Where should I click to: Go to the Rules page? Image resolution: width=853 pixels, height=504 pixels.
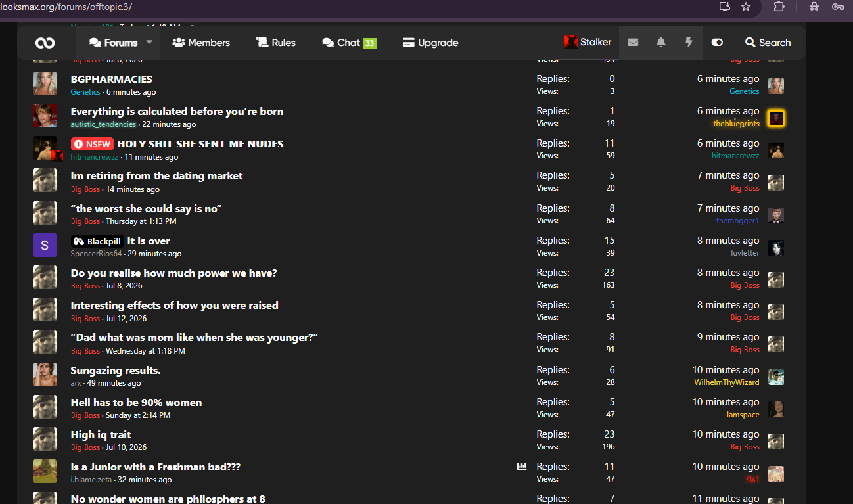click(x=276, y=43)
